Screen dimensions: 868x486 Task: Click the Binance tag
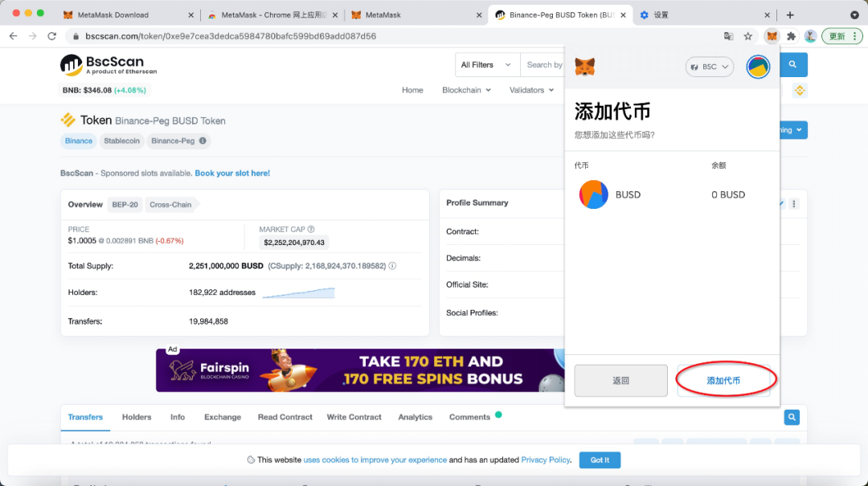coord(79,141)
